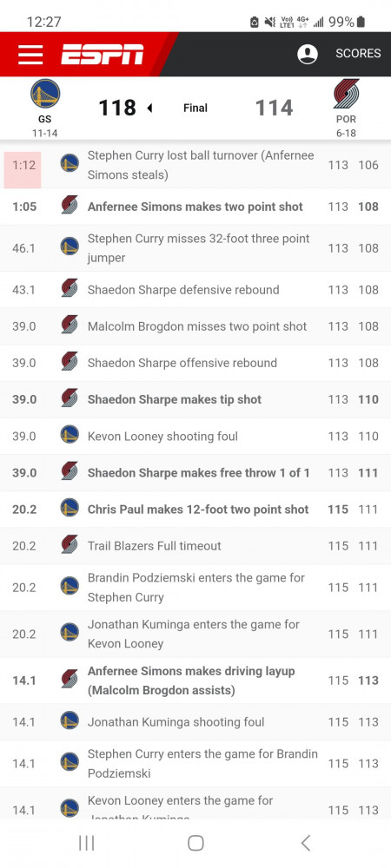This screenshot has width=391, height=868.
Task: Select the Portland score 114
Action: coord(275,108)
